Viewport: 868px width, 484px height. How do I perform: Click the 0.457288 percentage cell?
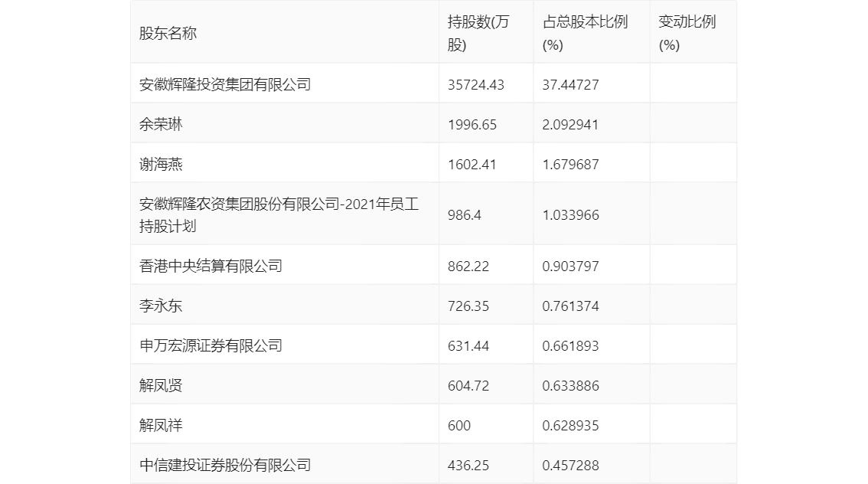tap(570, 466)
